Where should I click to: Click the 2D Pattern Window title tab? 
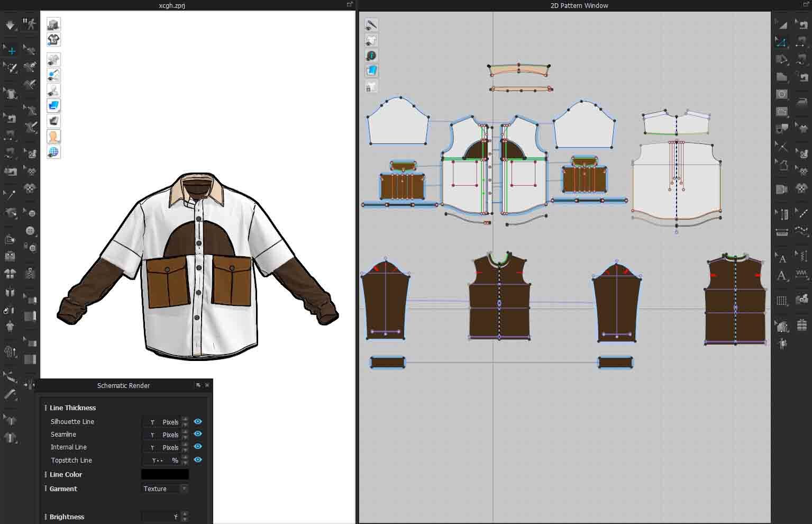tap(579, 5)
